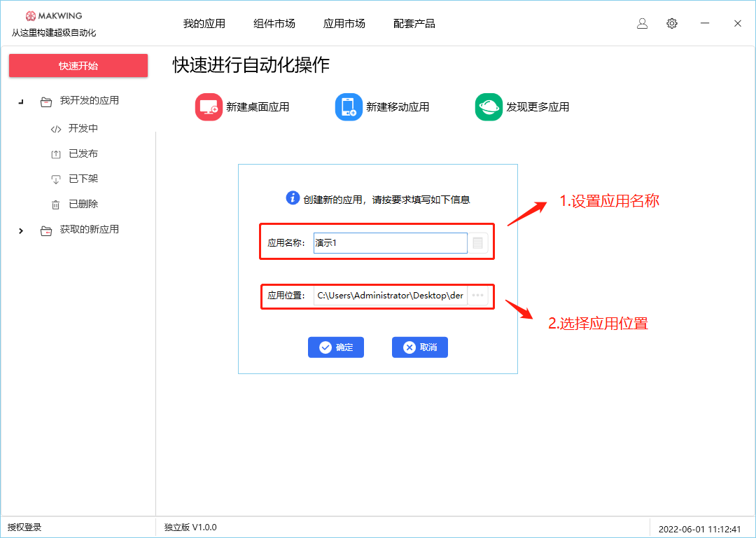Expand the 获取的新应用 tree node

pyautogui.click(x=21, y=230)
